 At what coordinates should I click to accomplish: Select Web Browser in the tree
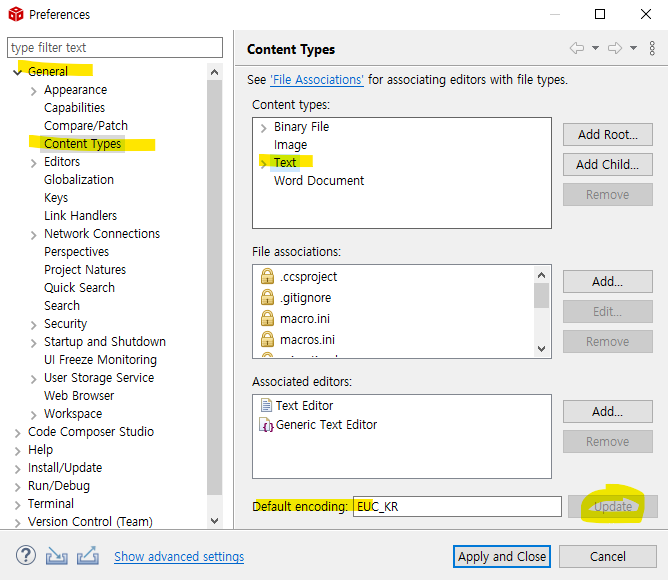coord(79,395)
